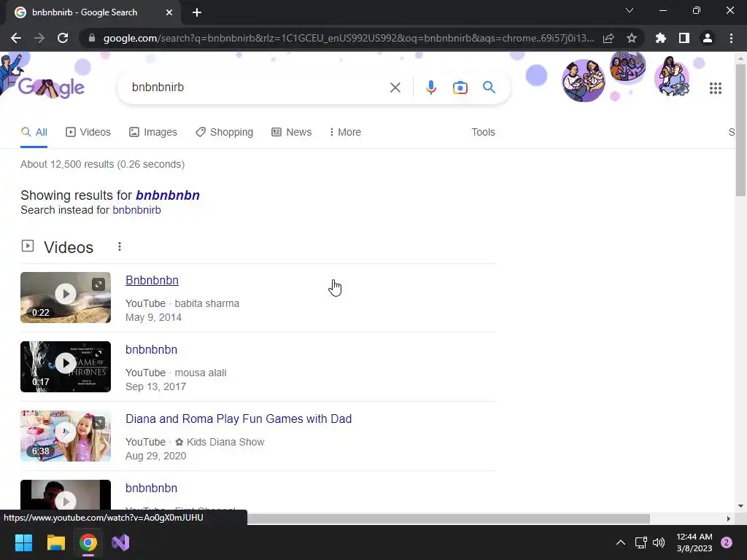Close the bnbnbnirb Google Search tab
The height and width of the screenshot is (560, 747).
pos(169,12)
